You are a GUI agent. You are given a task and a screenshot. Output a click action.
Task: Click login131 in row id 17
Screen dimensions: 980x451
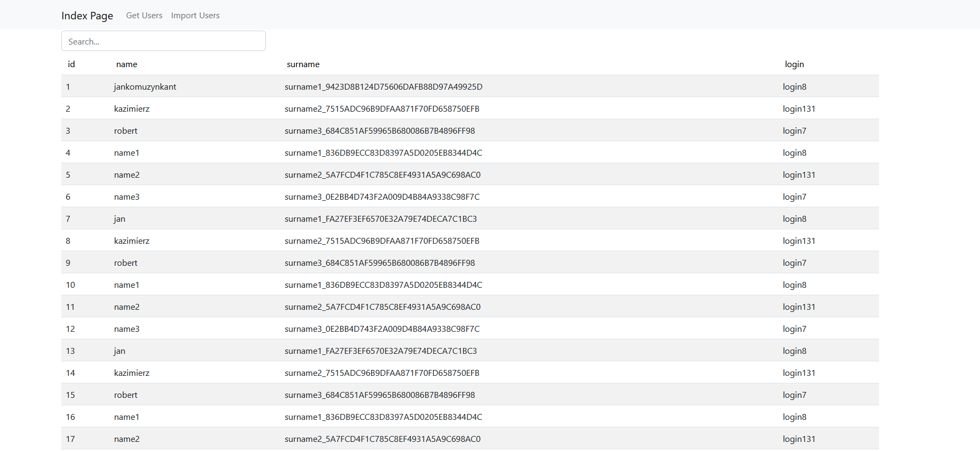pyautogui.click(x=799, y=439)
